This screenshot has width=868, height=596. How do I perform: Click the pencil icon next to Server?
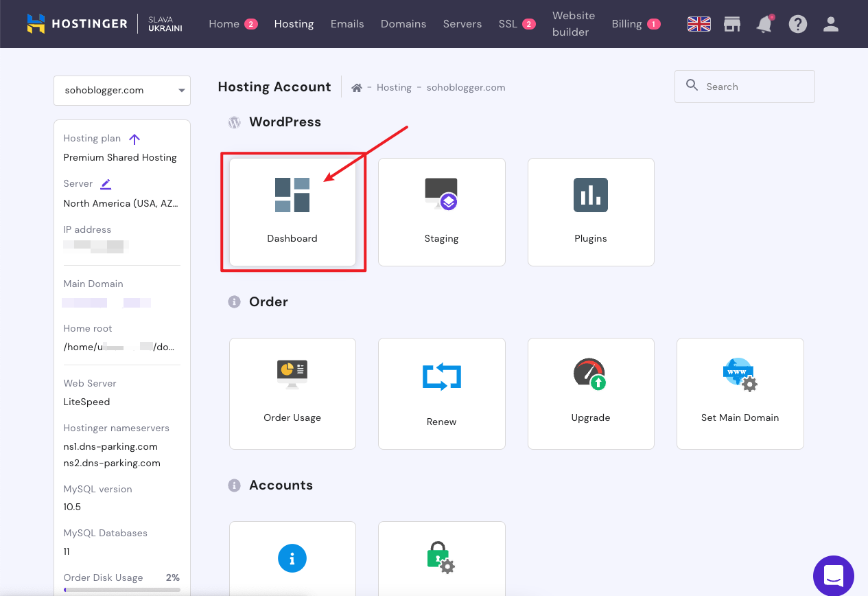pyautogui.click(x=105, y=184)
